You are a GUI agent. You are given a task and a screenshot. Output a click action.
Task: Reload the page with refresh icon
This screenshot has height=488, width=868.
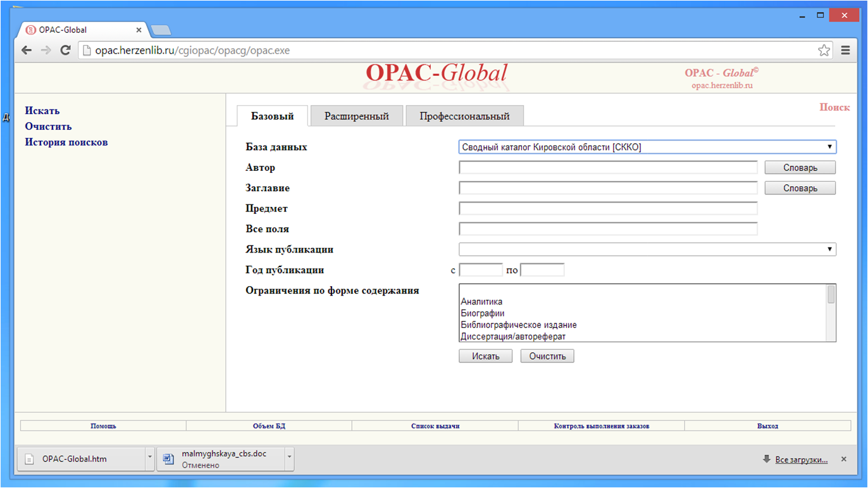tap(65, 51)
